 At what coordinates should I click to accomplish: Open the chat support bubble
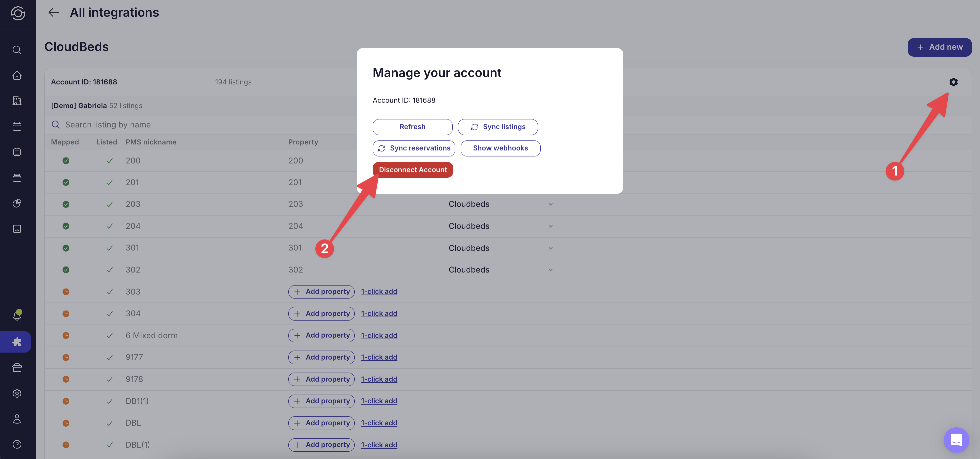point(956,440)
